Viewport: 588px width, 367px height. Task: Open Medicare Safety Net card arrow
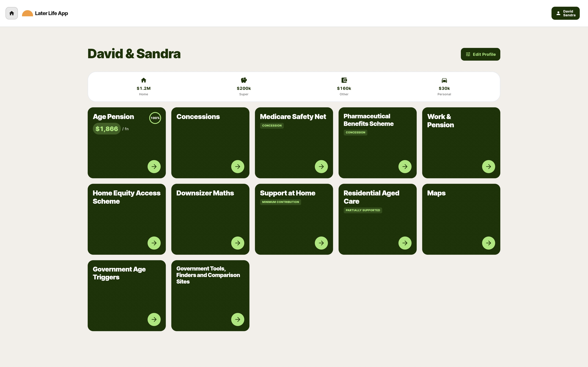[321, 167]
